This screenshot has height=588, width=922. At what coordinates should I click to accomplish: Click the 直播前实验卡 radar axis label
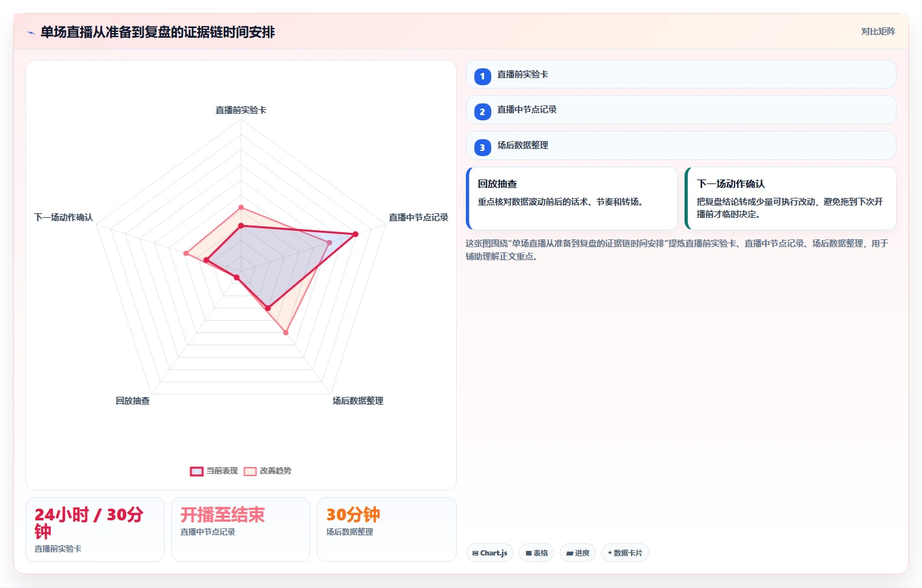point(241,110)
